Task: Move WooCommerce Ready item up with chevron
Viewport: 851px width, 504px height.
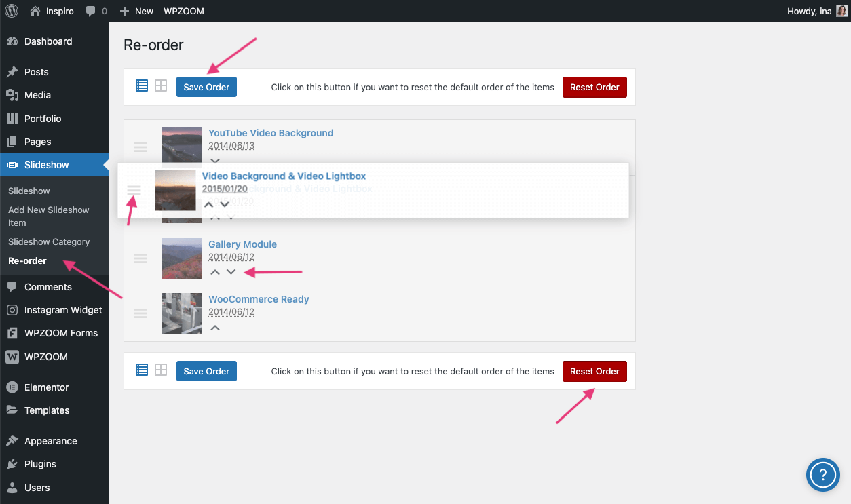Action: (x=215, y=328)
